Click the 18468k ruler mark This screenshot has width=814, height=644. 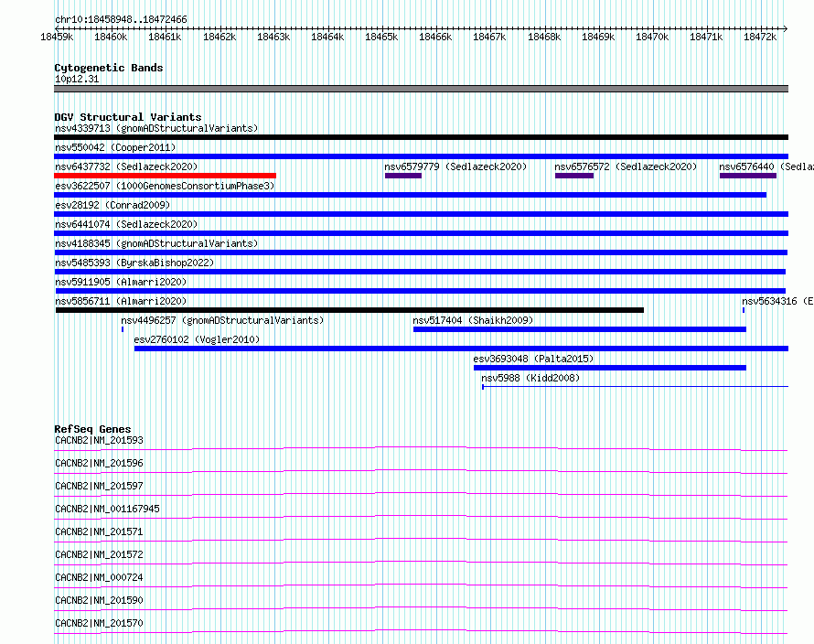point(544,37)
